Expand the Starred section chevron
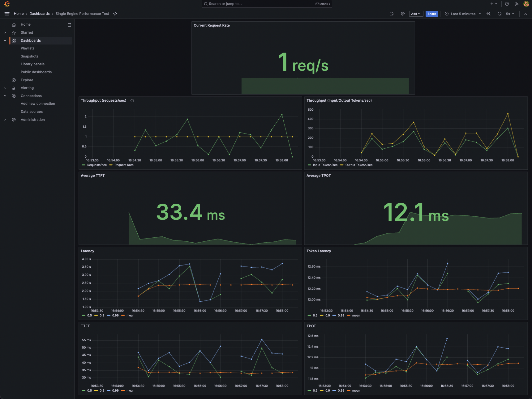 coord(5,32)
